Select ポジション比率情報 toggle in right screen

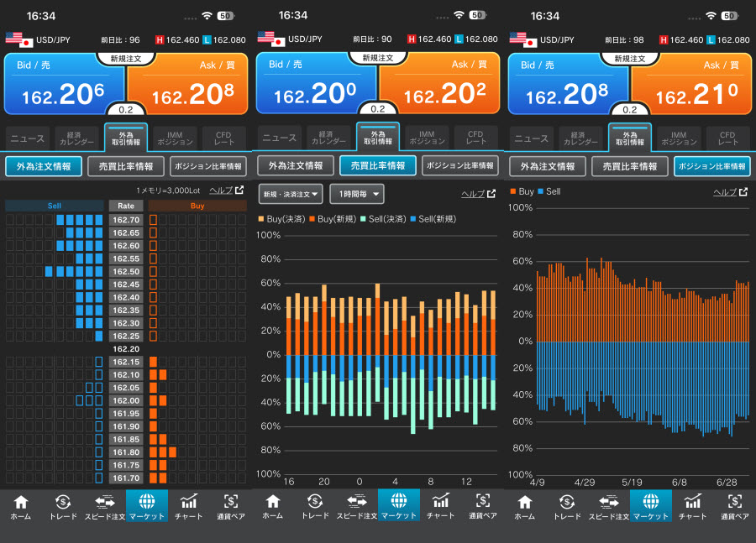click(x=712, y=166)
